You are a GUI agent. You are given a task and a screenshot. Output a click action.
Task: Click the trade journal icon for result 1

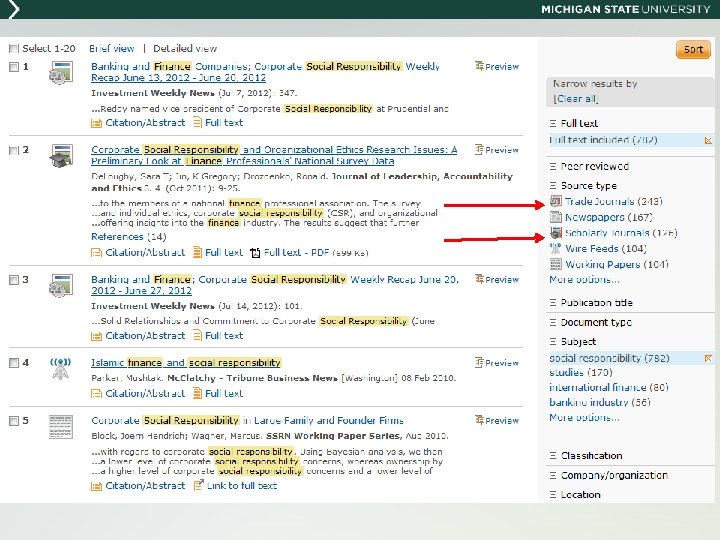61,73
